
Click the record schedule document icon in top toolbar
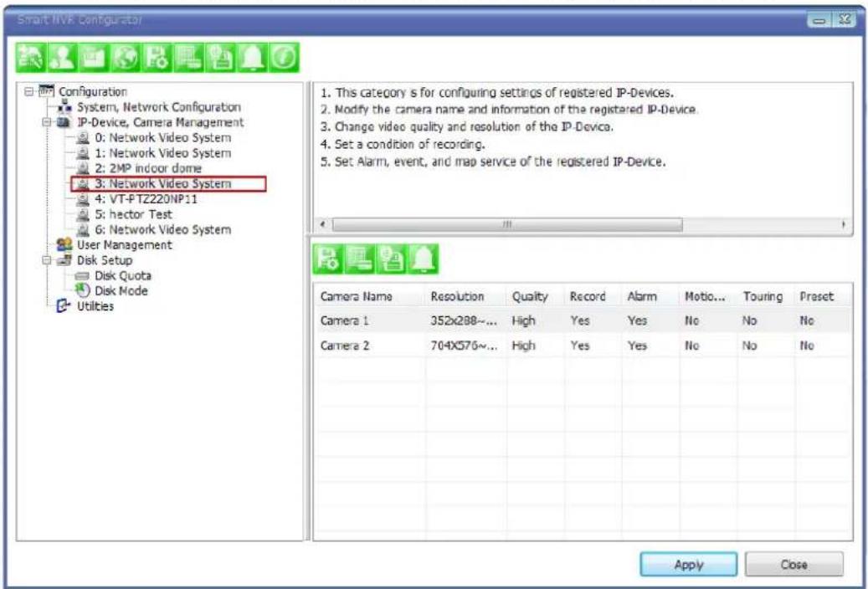coord(220,58)
